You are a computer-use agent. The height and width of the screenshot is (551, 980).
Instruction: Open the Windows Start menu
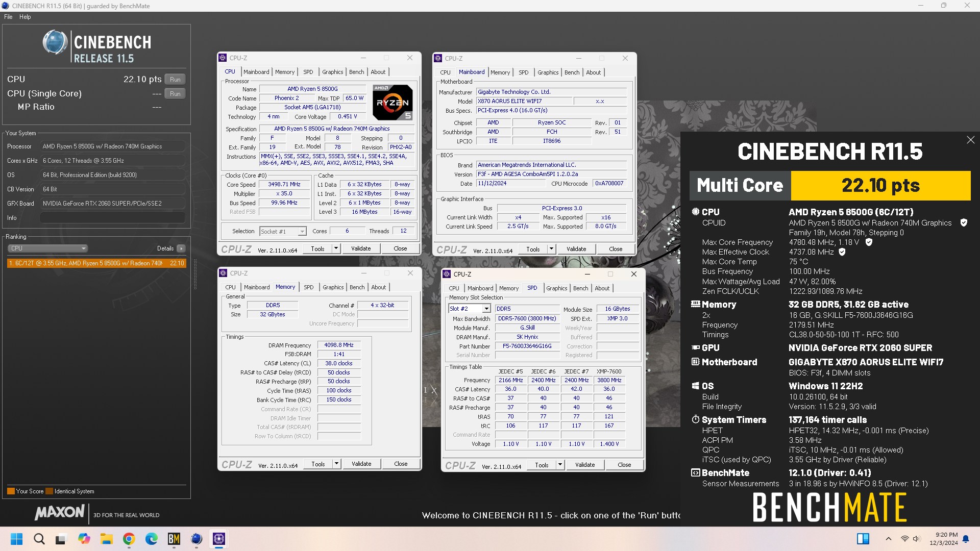coord(16,539)
